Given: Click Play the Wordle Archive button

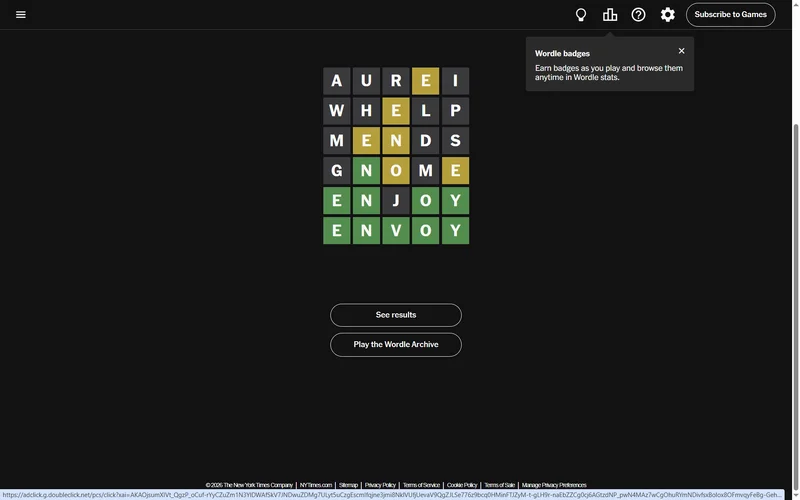Looking at the screenshot, I should 396,345.
